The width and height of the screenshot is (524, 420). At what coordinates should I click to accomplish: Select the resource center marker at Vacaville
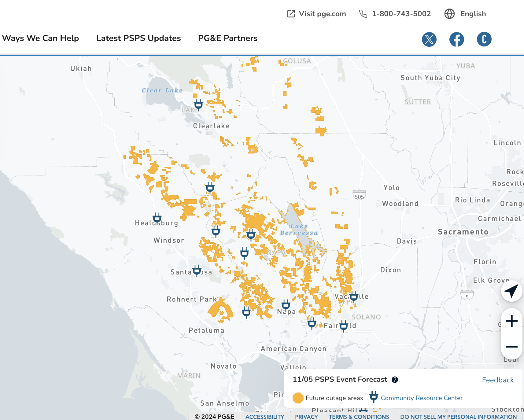click(x=354, y=296)
